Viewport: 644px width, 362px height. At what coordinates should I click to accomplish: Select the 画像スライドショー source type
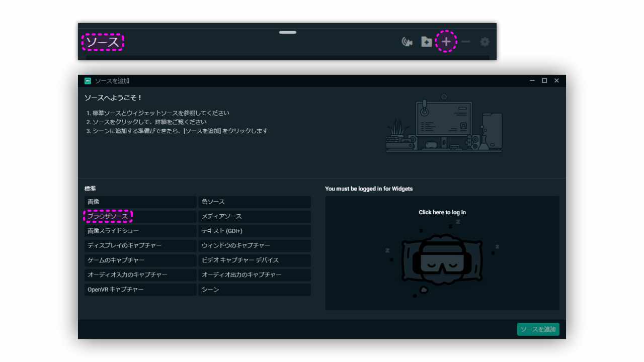140,231
